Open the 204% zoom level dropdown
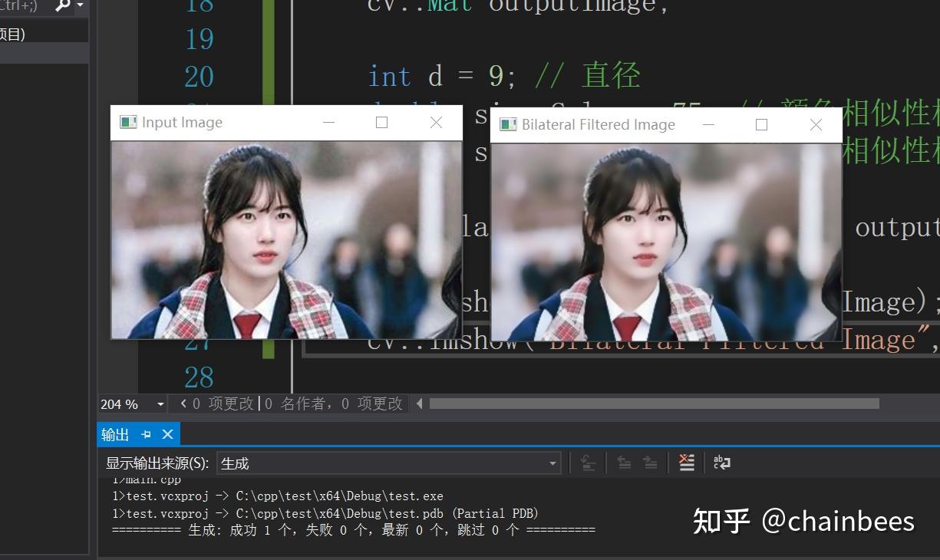940x560 pixels. pyautogui.click(x=160, y=403)
